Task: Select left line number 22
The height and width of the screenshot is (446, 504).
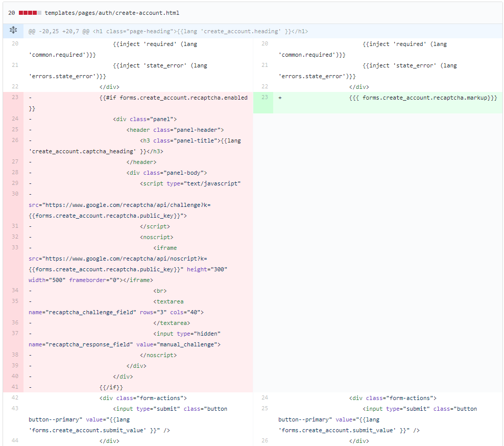Action: pyautogui.click(x=15, y=86)
